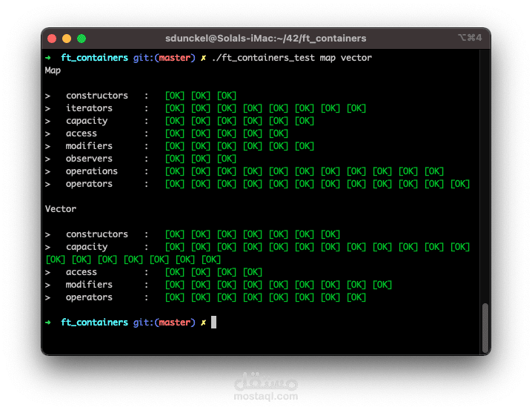
Task: Click the 'operations' row label
Action: pyautogui.click(x=92, y=171)
